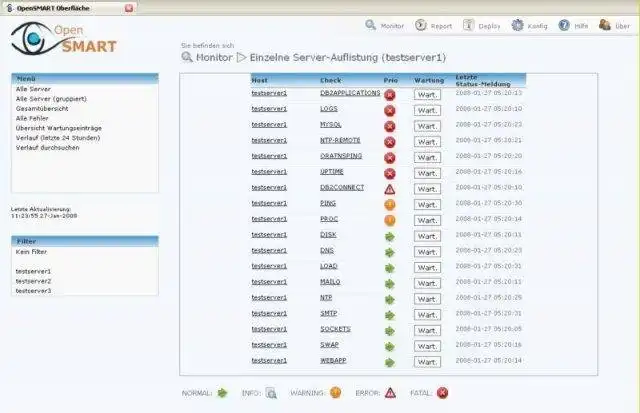
Task: Filter by testserver2
Action: point(33,281)
